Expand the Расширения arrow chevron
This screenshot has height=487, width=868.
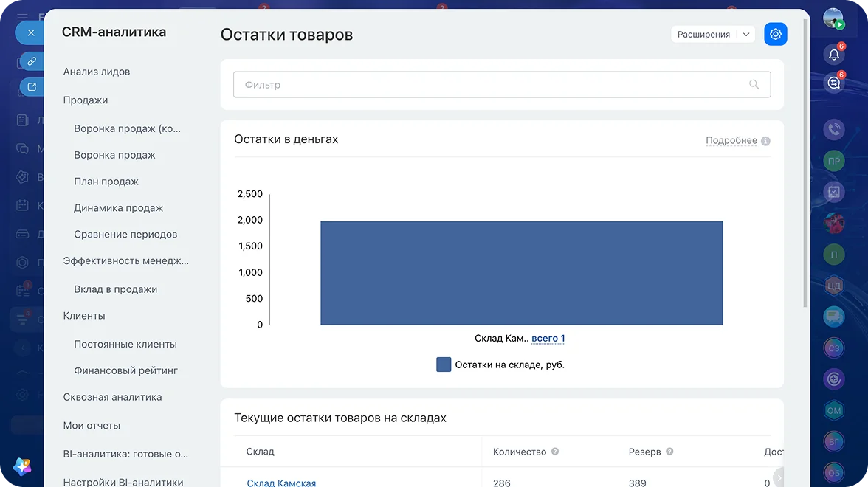point(746,34)
